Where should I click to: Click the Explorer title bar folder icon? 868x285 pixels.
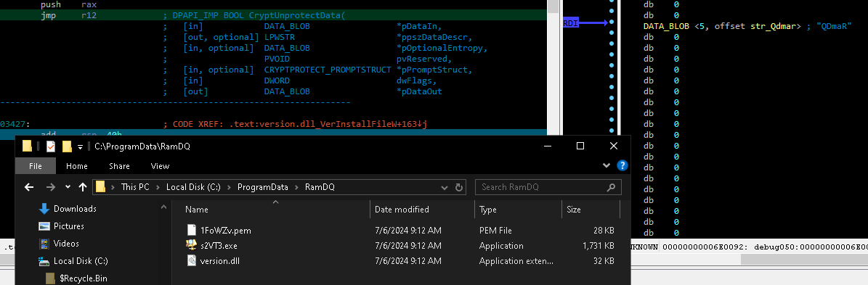click(27, 146)
